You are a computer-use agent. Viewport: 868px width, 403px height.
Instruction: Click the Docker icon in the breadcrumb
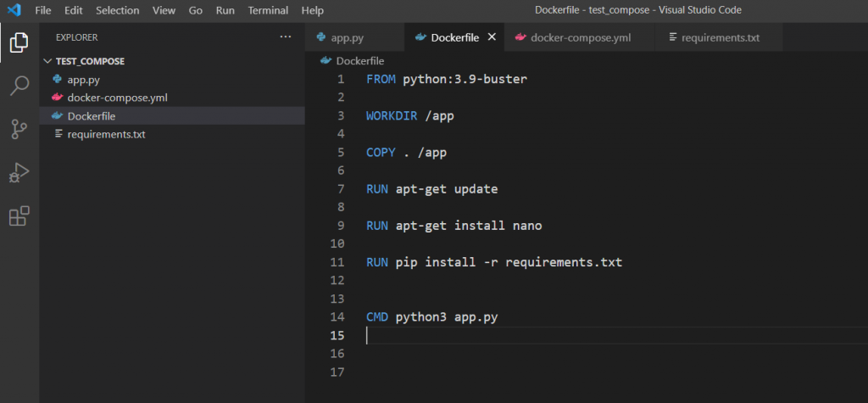pyautogui.click(x=326, y=60)
